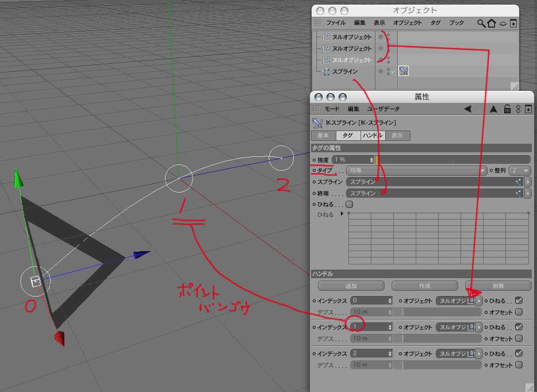Screen dimensions: 537x392
Task: Click the 削除 button
Action: [x=498, y=286]
